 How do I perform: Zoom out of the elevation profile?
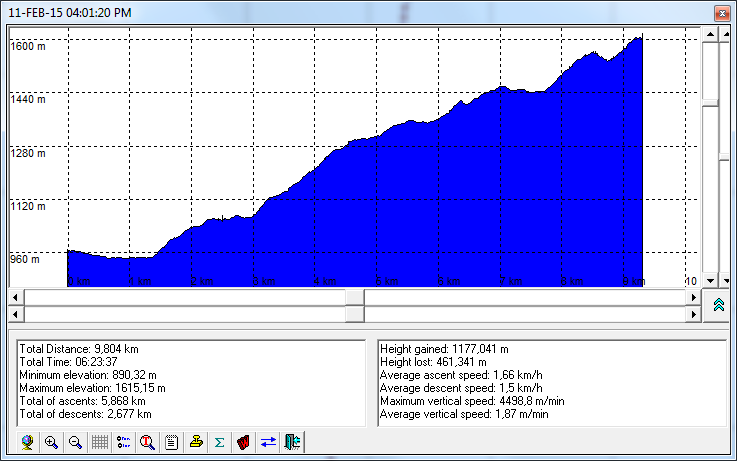(75, 442)
